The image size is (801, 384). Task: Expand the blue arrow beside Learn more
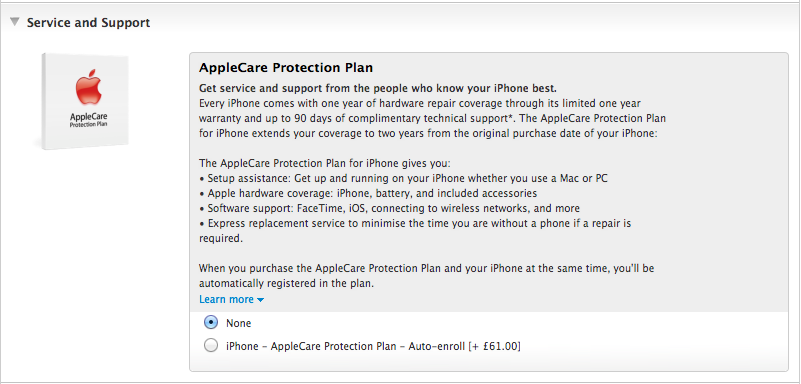click(x=261, y=300)
